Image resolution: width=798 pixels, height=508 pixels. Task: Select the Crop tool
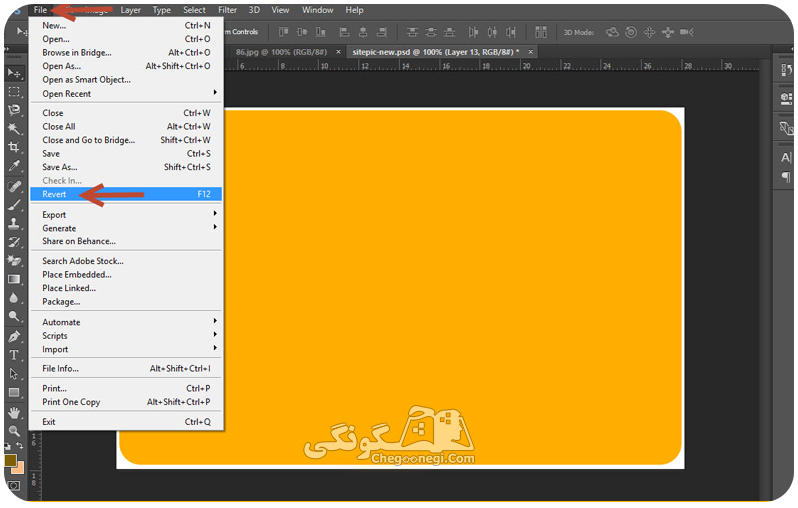pyautogui.click(x=14, y=147)
